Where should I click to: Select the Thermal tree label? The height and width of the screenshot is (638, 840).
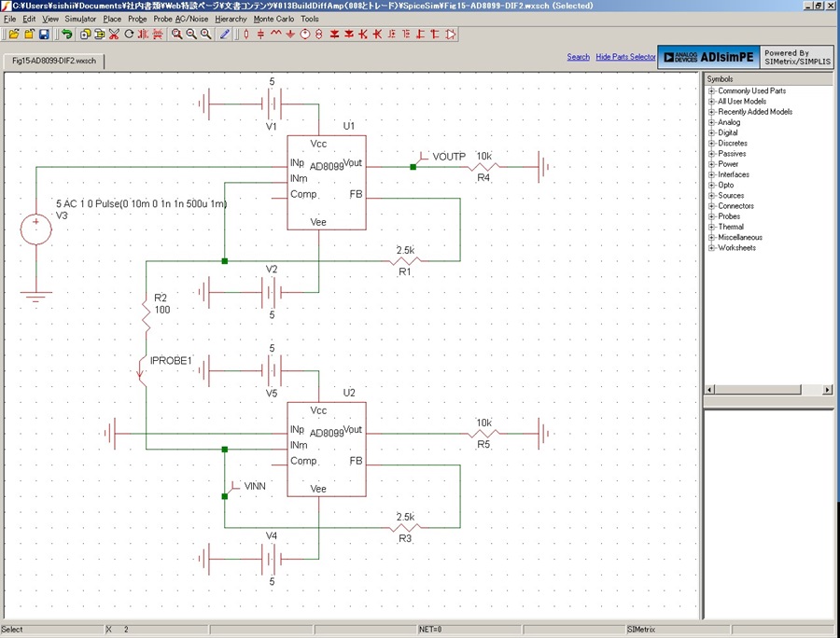tap(731, 227)
